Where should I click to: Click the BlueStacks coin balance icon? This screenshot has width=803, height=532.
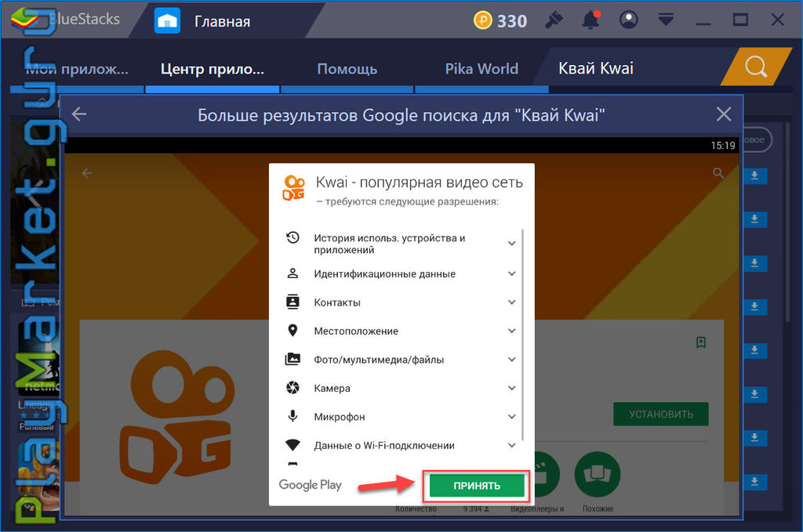[x=482, y=20]
